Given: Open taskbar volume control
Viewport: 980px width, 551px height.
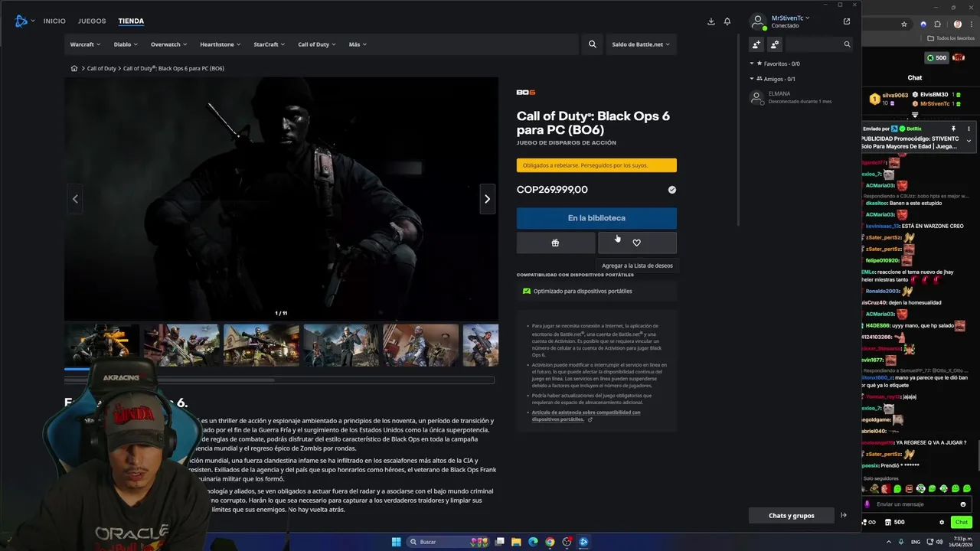Looking at the screenshot, I should pyautogui.click(x=939, y=542).
